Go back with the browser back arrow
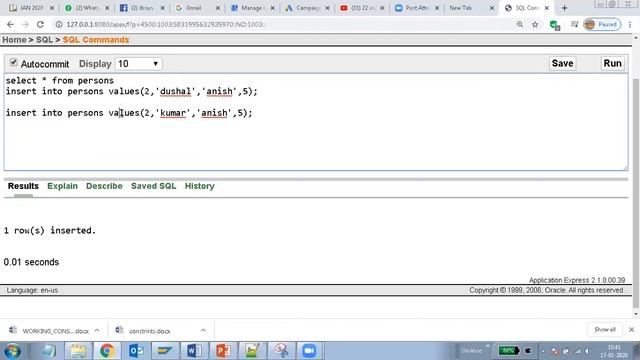The image size is (640, 360). pos(10,24)
